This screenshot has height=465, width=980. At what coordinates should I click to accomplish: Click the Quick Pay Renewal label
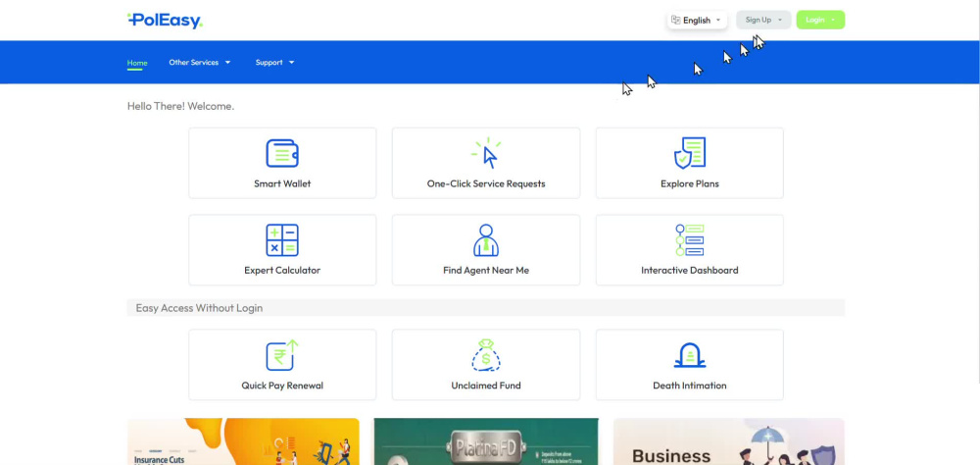pyautogui.click(x=282, y=386)
